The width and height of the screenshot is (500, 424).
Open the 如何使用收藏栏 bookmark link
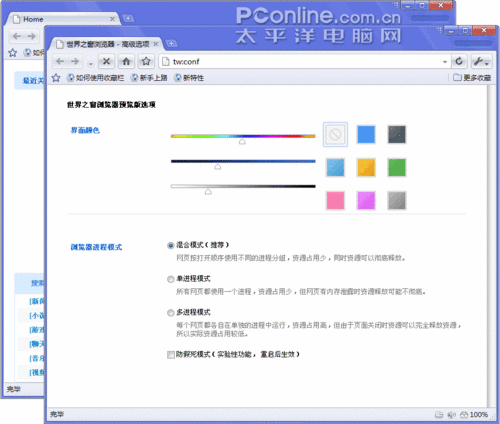(x=95, y=78)
